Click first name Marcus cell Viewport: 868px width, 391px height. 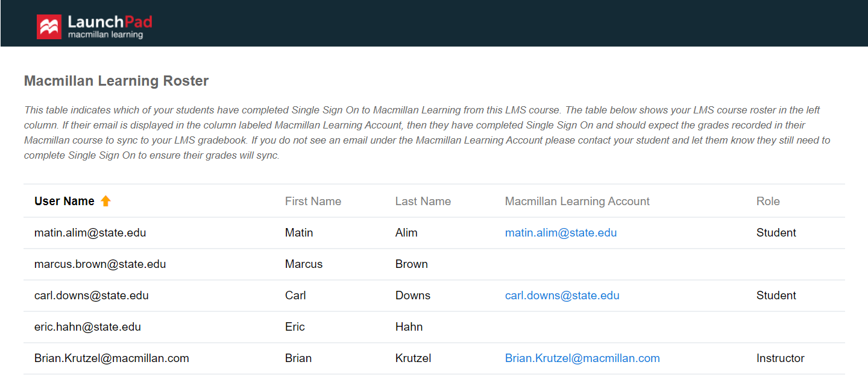click(x=303, y=264)
